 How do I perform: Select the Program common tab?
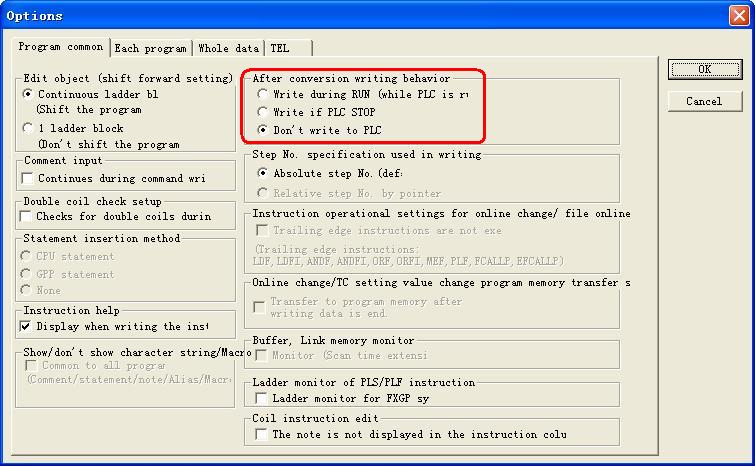[x=62, y=47]
